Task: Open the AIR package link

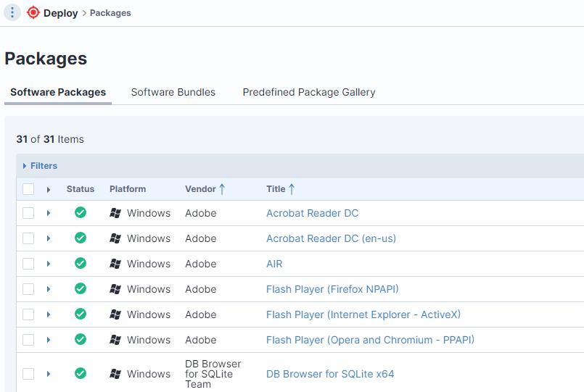Action: click(x=274, y=264)
